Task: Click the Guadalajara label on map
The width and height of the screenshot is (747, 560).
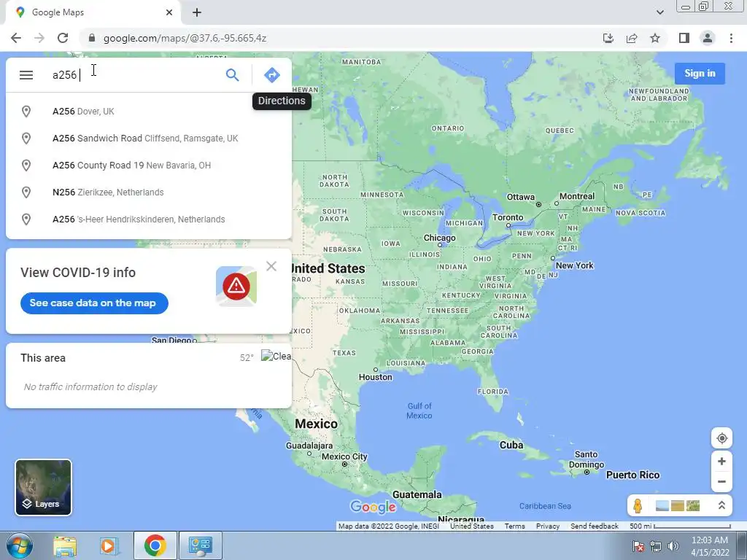Action: 309,446
